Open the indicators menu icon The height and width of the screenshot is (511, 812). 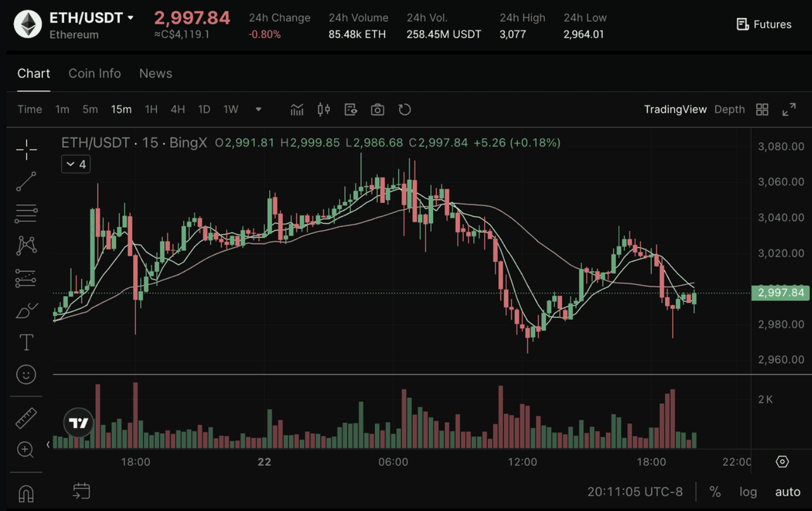(x=297, y=110)
